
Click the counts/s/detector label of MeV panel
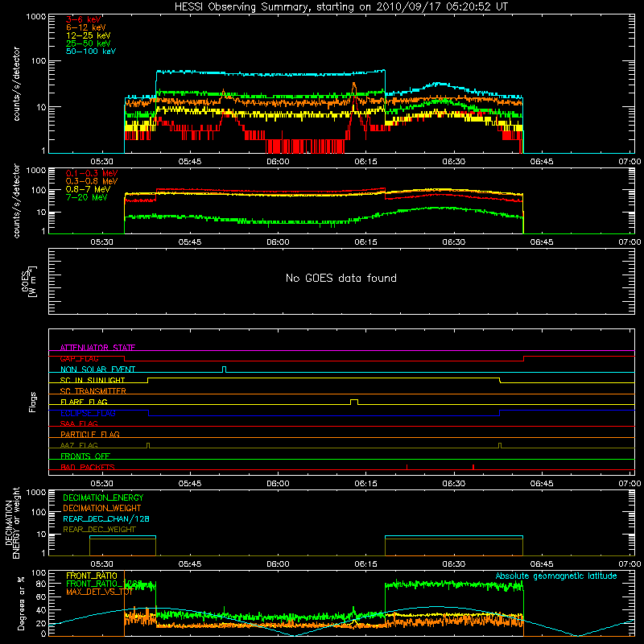(16, 200)
